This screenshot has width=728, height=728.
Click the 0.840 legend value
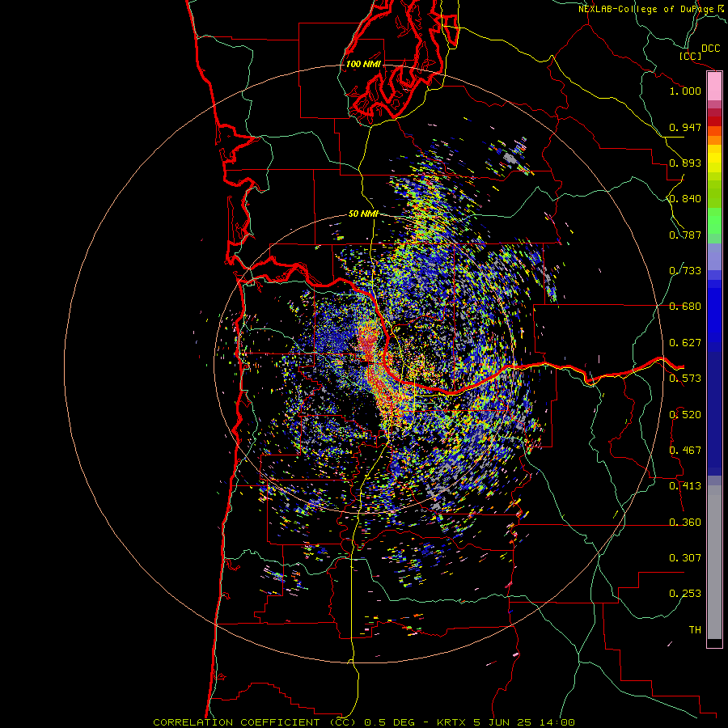(685, 199)
